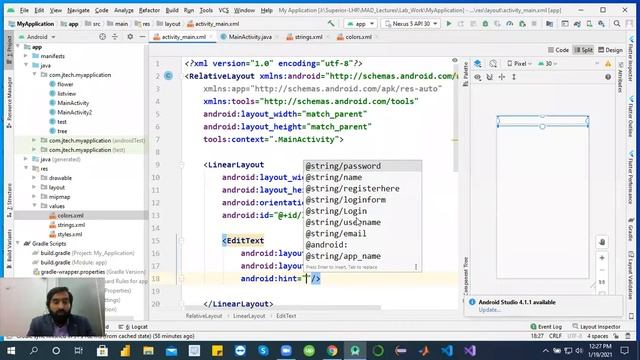
Task: Click the class gutter icon on line 2
Action: pos(168,76)
